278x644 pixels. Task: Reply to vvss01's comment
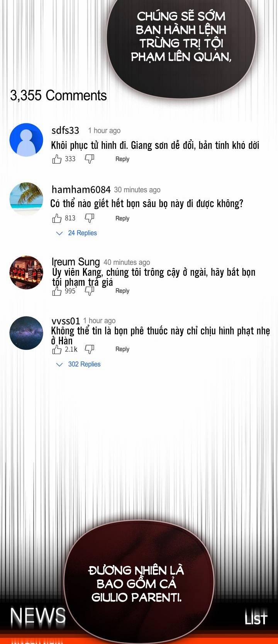(x=122, y=349)
